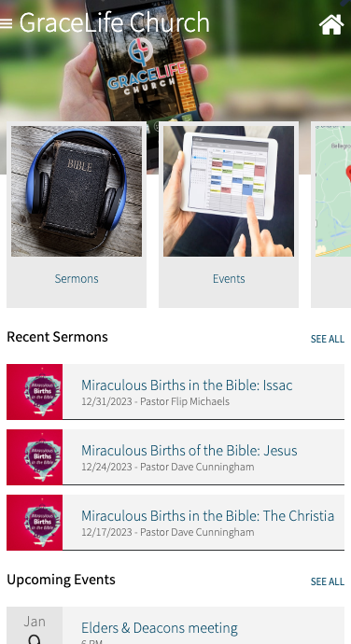Tap artwork icon of the 12/17/2023 sermon
The height and width of the screenshot is (644, 351).
[x=35, y=523]
